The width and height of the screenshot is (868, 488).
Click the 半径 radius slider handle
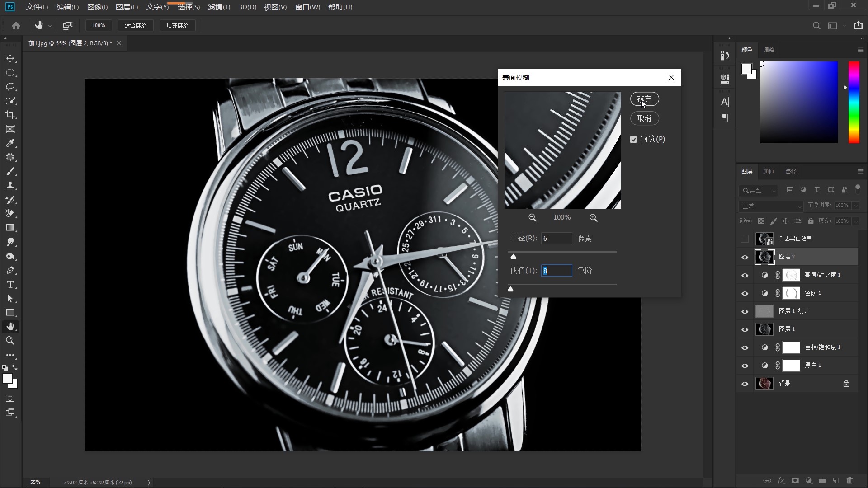pyautogui.click(x=513, y=257)
